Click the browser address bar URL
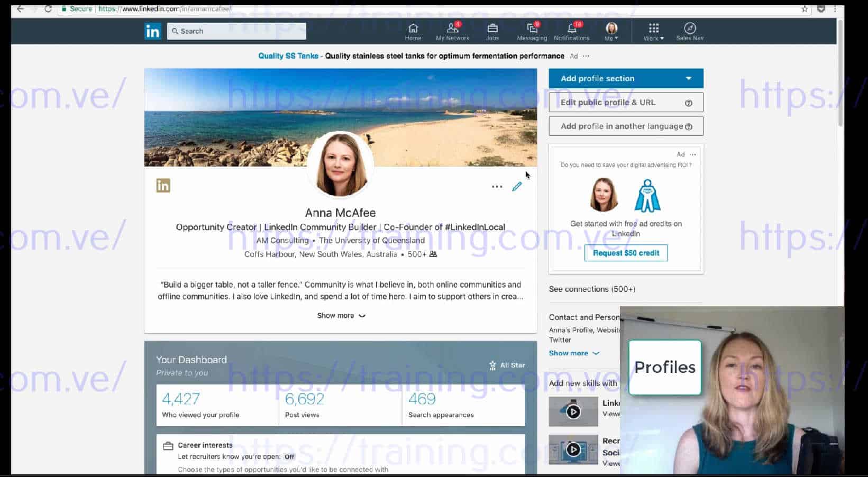The width and height of the screenshot is (868, 477). [x=165, y=9]
